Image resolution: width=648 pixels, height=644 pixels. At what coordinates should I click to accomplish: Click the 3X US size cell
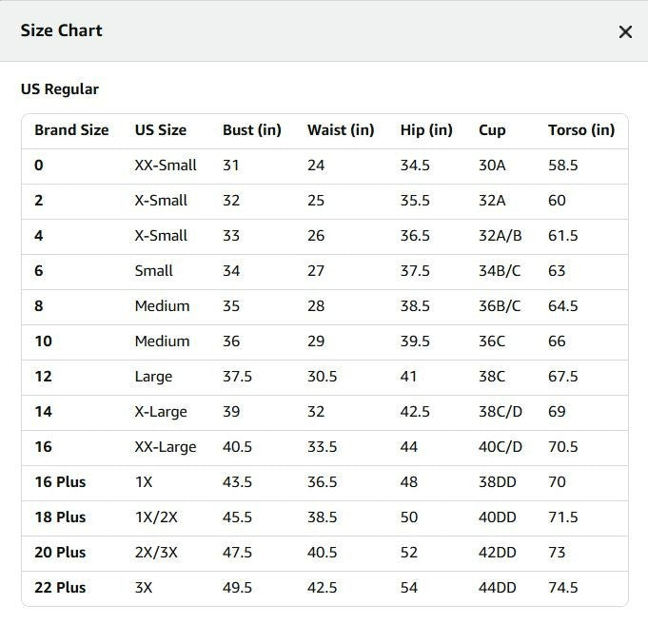144,588
